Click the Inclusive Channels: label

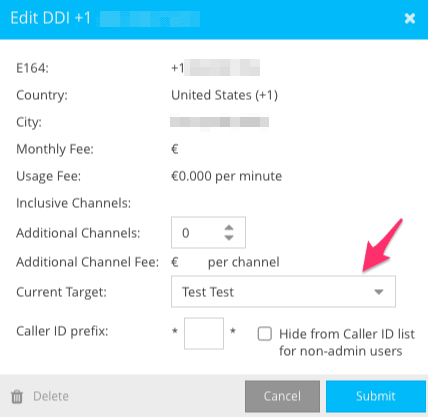[74, 203]
